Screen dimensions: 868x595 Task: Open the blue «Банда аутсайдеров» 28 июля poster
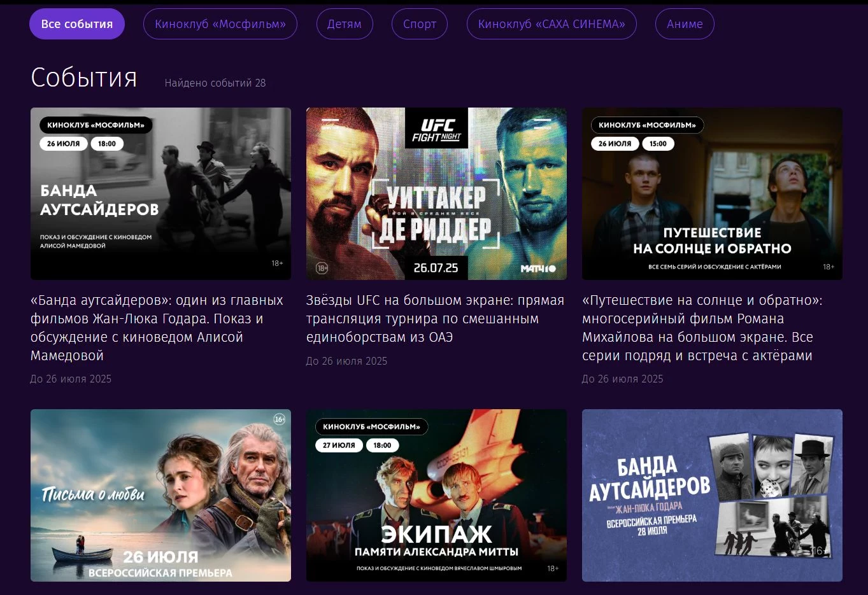[x=712, y=495]
